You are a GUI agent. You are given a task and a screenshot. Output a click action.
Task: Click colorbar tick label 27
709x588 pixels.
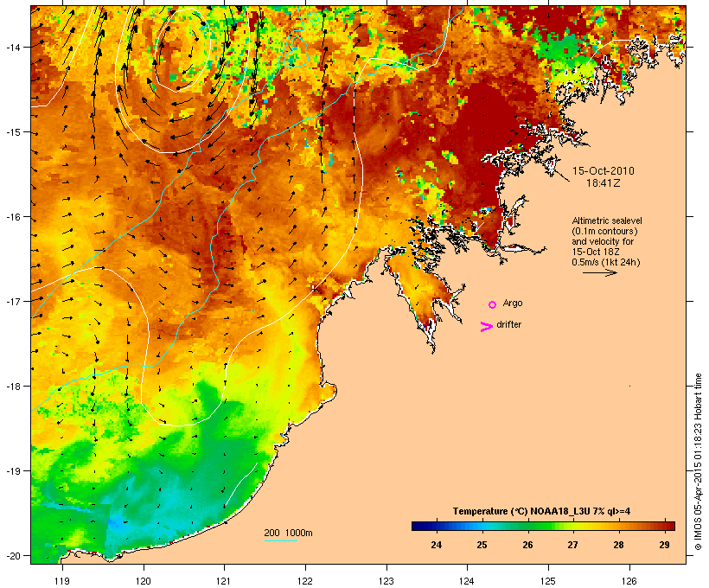(x=572, y=545)
